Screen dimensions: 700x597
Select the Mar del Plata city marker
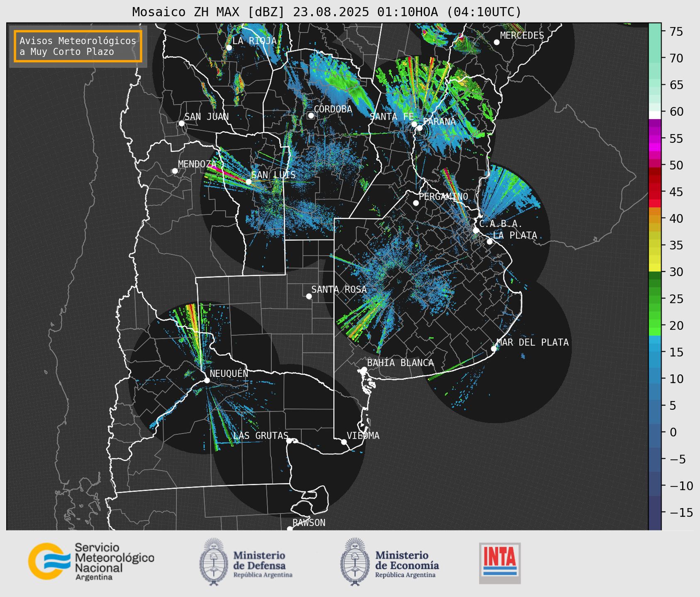[x=494, y=349]
